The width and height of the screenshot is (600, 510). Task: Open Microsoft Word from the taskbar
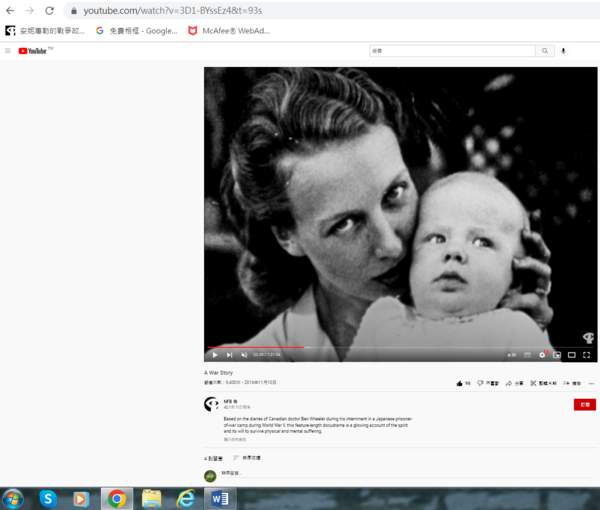tap(220, 499)
